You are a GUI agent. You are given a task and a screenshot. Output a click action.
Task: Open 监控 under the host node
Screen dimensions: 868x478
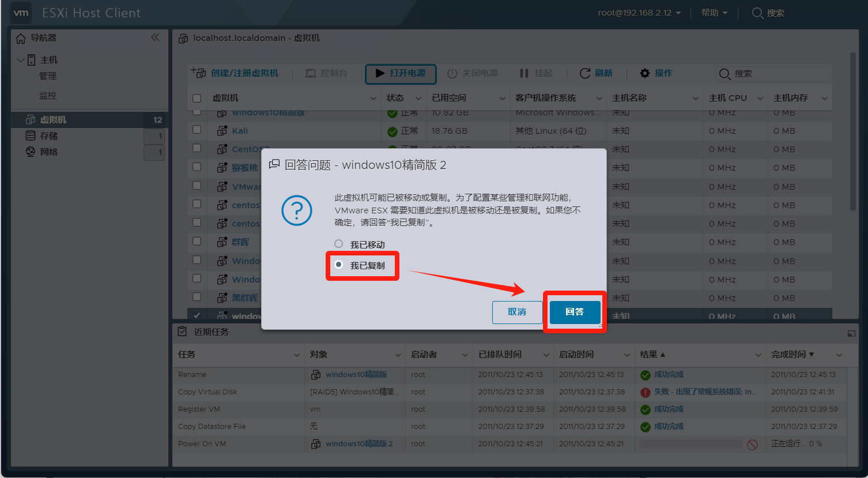pyautogui.click(x=48, y=96)
